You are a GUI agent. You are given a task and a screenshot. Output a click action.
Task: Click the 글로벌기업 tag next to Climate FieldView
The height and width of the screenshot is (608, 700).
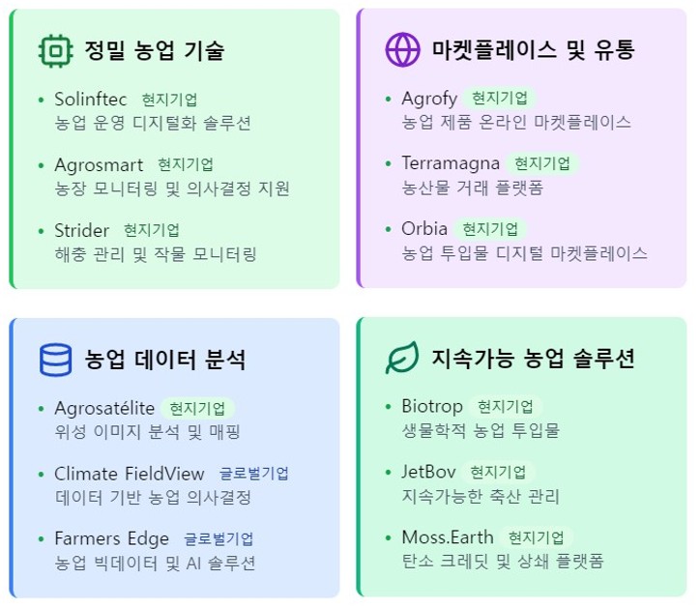254,474
